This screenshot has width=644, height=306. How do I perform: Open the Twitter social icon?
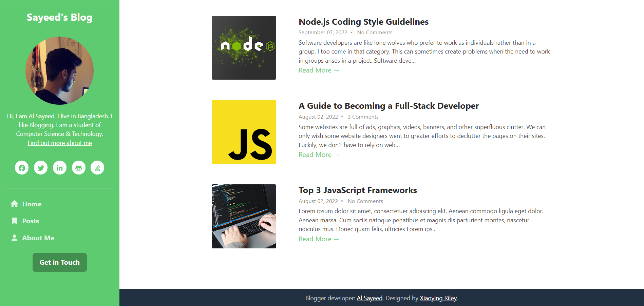click(41, 168)
